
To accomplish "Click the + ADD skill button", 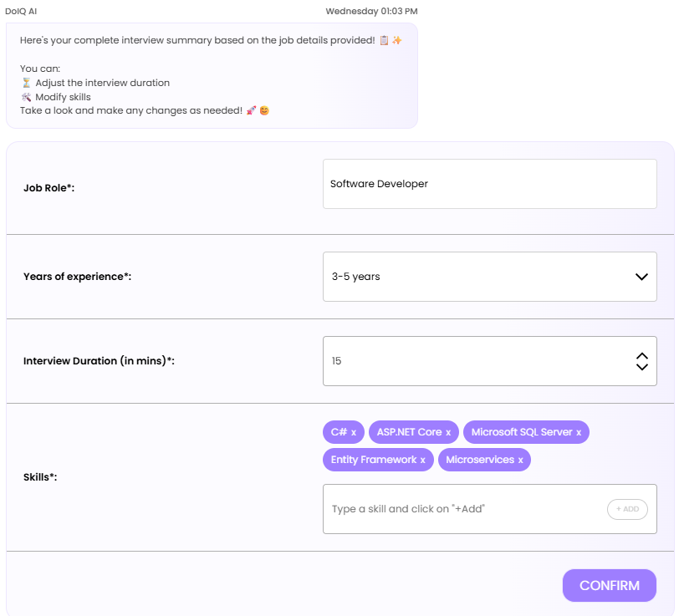I will 627,509.
